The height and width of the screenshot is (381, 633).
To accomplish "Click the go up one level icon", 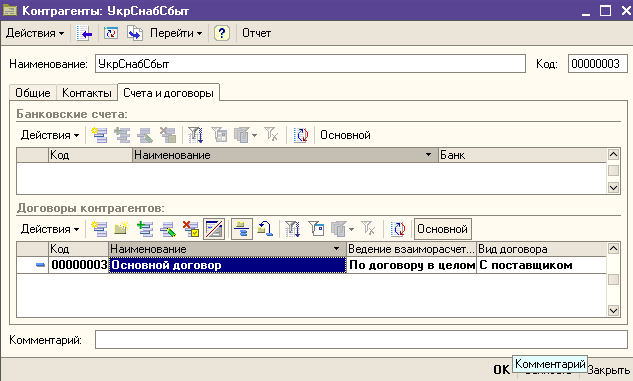I will coord(265,229).
